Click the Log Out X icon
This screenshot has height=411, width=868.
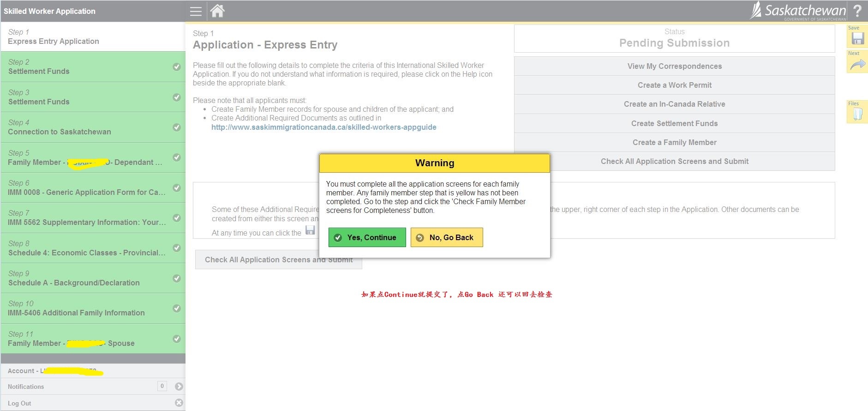coord(179,403)
